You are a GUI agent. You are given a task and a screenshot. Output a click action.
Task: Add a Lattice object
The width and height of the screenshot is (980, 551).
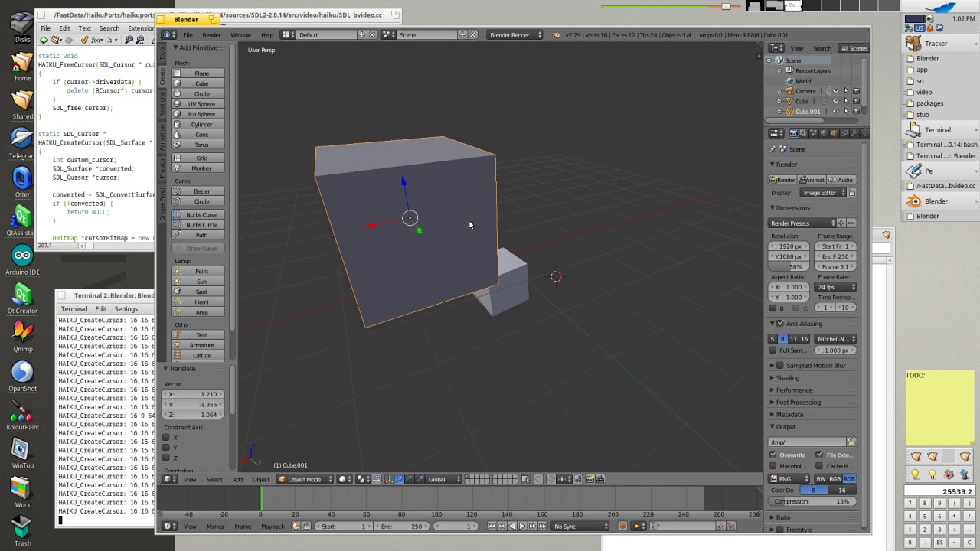tap(198, 356)
